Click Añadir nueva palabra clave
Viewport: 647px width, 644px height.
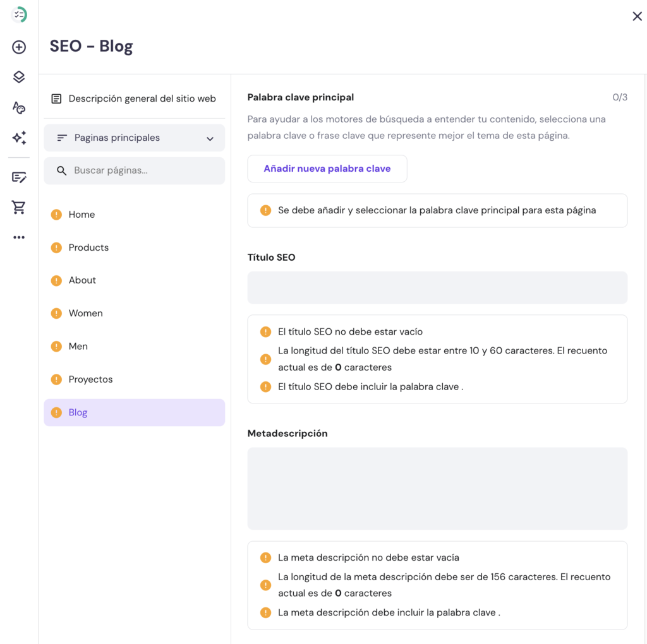(327, 169)
